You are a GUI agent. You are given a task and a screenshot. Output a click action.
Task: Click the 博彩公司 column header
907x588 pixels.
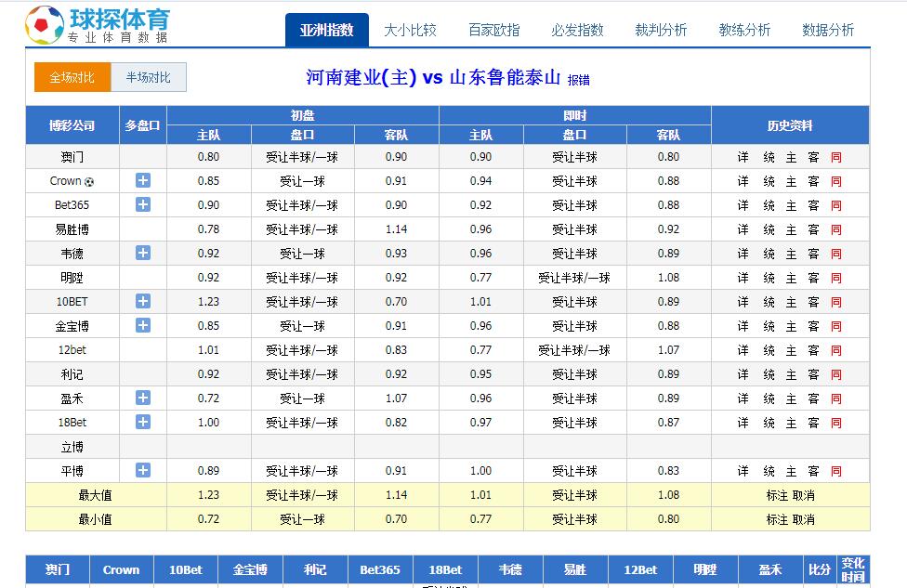(72, 124)
